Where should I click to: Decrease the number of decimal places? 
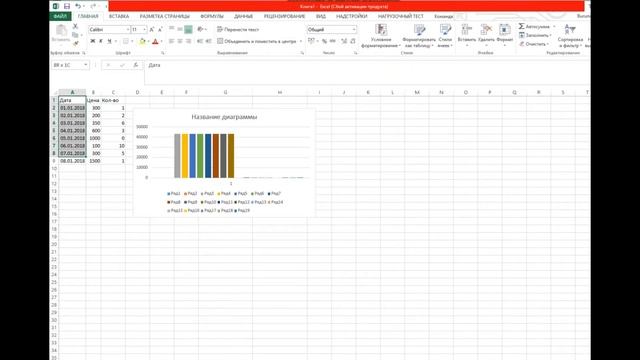pos(353,41)
